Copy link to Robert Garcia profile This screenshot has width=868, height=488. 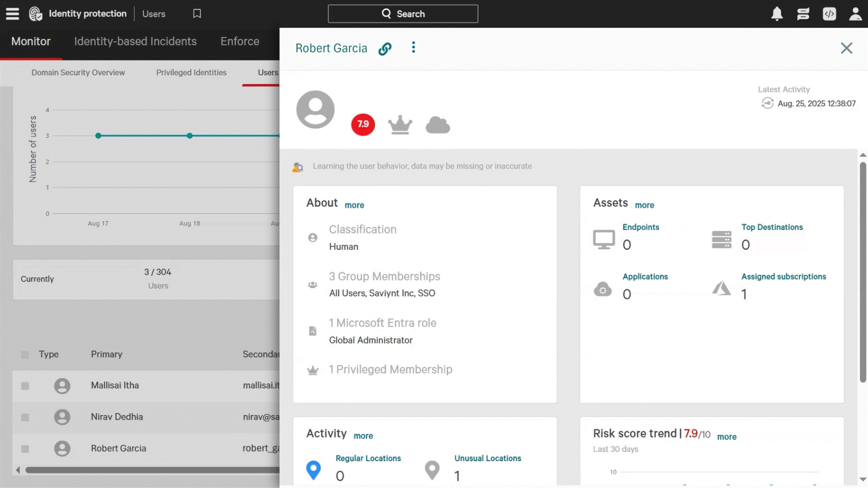[x=385, y=48]
